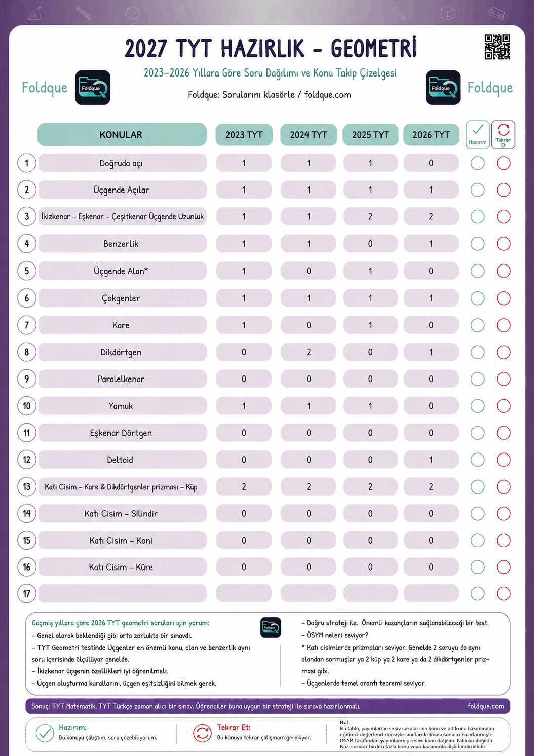Click the QR code in the header
Viewport: 534px width, 756px height.
click(x=497, y=47)
